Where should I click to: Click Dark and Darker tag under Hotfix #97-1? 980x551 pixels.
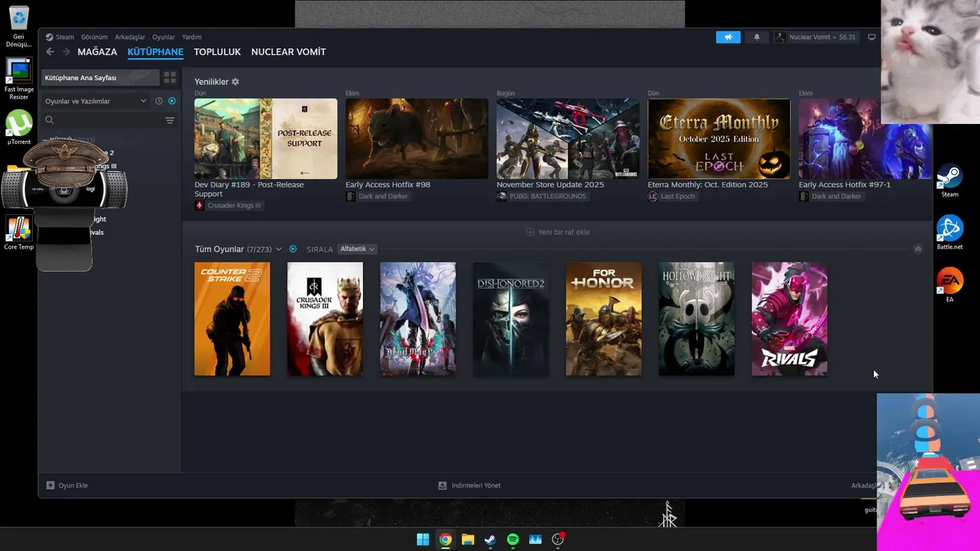(831, 197)
